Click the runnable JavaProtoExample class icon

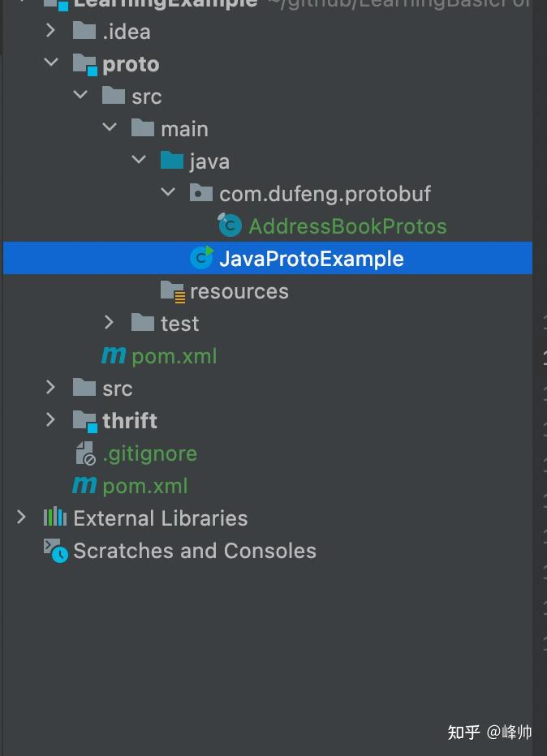(x=205, y=258)
